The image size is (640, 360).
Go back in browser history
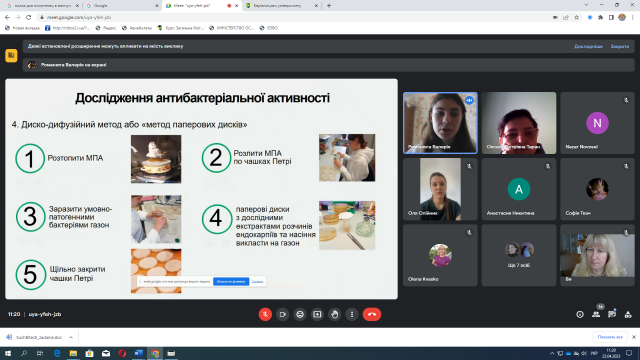[7, 17]
